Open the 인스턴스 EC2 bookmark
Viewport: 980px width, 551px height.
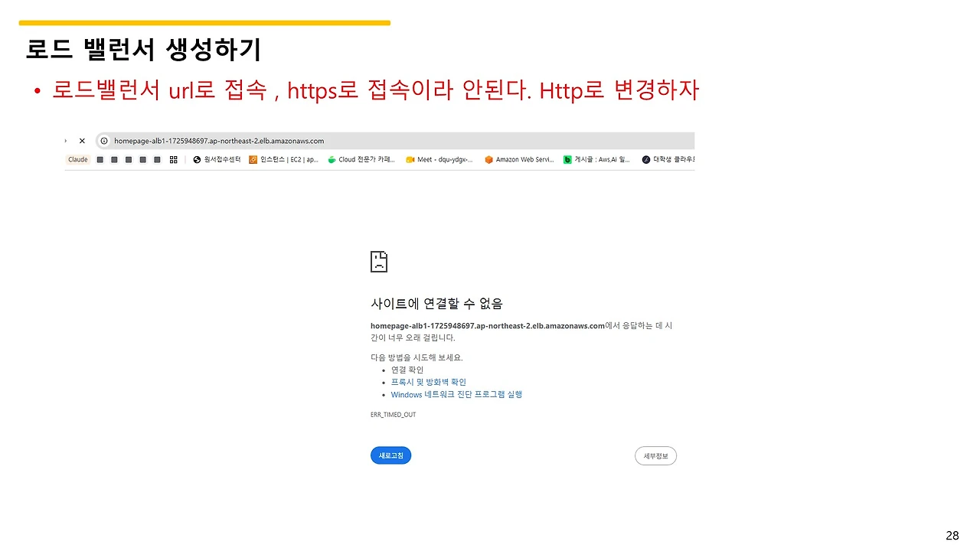[284, 160]
